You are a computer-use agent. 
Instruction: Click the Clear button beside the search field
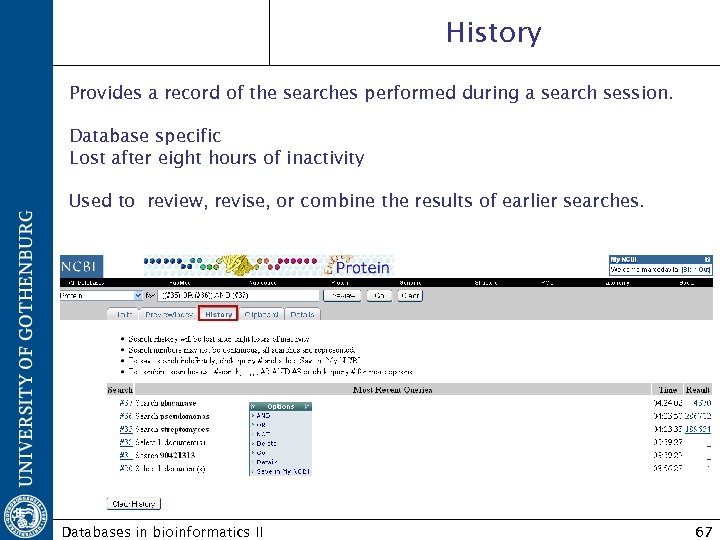pyautogui.click(x=410, y=296)
